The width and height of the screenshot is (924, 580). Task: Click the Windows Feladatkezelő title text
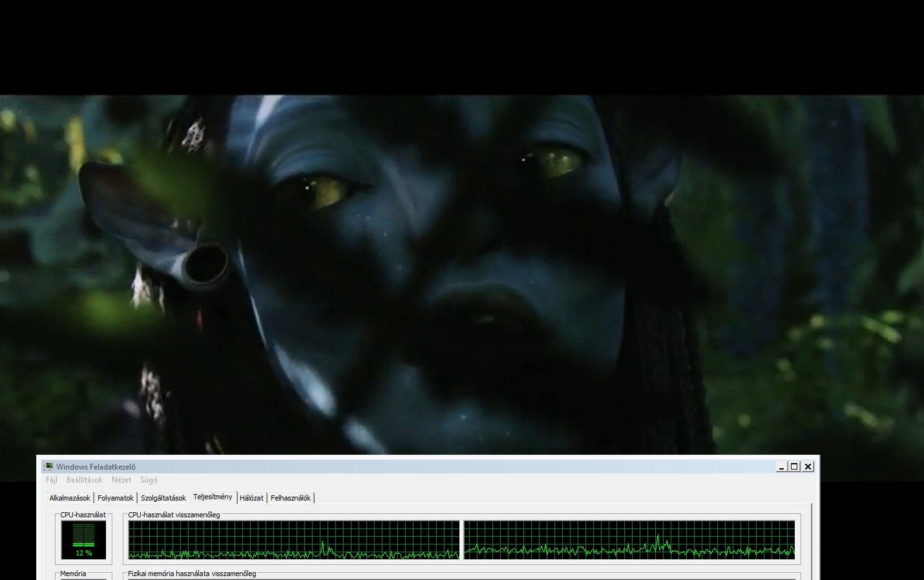tap(96, 467)
